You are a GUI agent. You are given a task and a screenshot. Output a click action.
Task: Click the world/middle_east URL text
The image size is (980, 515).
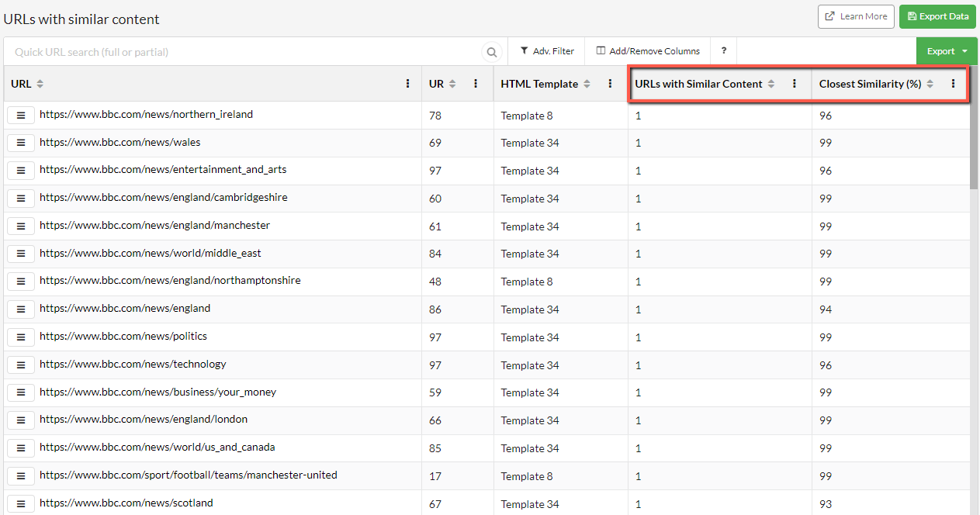coord(151,253)
